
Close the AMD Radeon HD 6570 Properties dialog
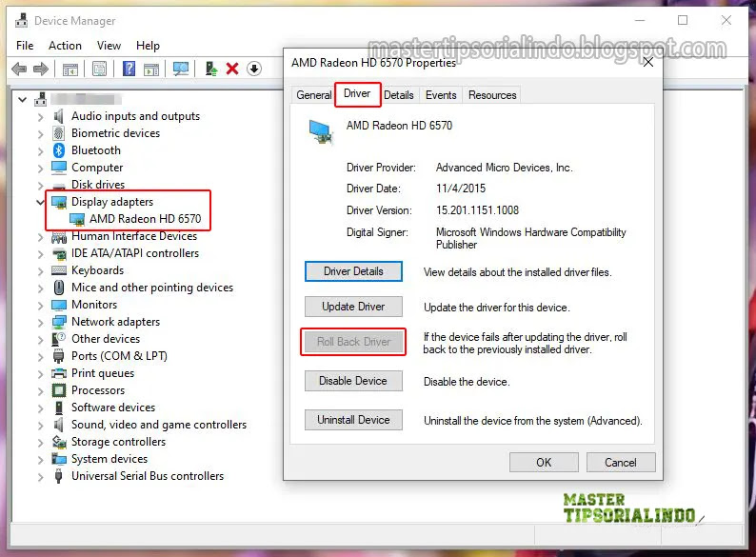click(x=648, y=62)
